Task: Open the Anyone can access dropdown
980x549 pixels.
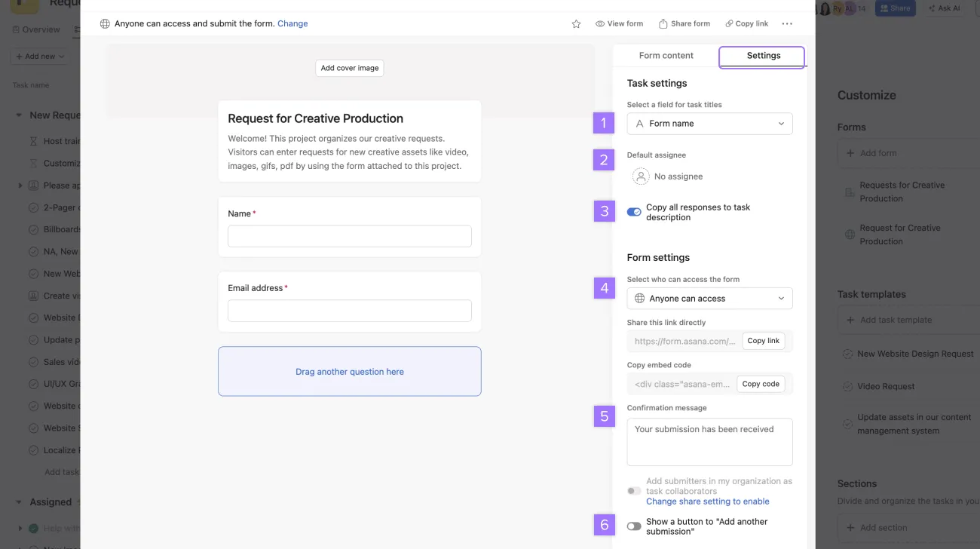Action: 709,299
